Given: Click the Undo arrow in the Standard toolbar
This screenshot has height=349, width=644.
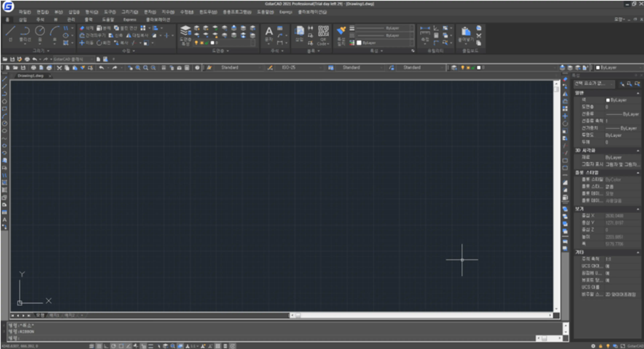Looking at the screenshot, I should (x=101, y=68).
